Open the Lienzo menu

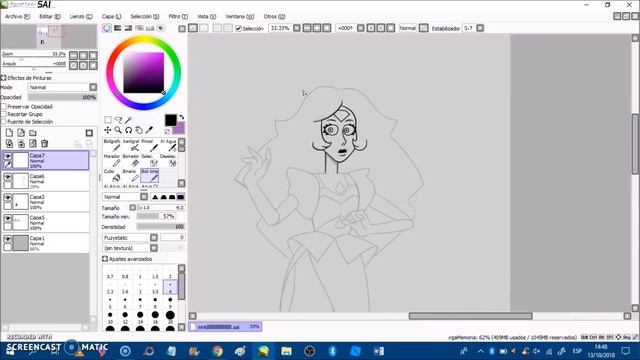coord(81,16)
